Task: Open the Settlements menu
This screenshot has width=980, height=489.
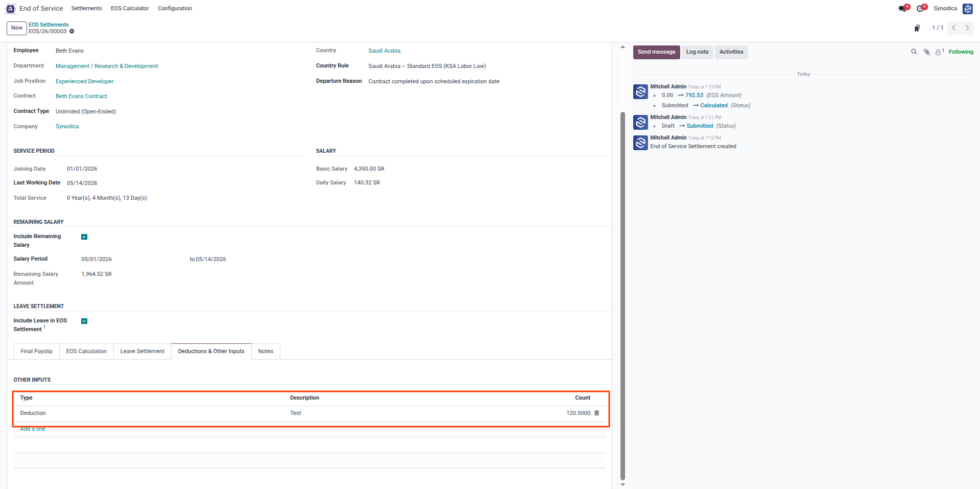Action: click(x=86, y=9)
